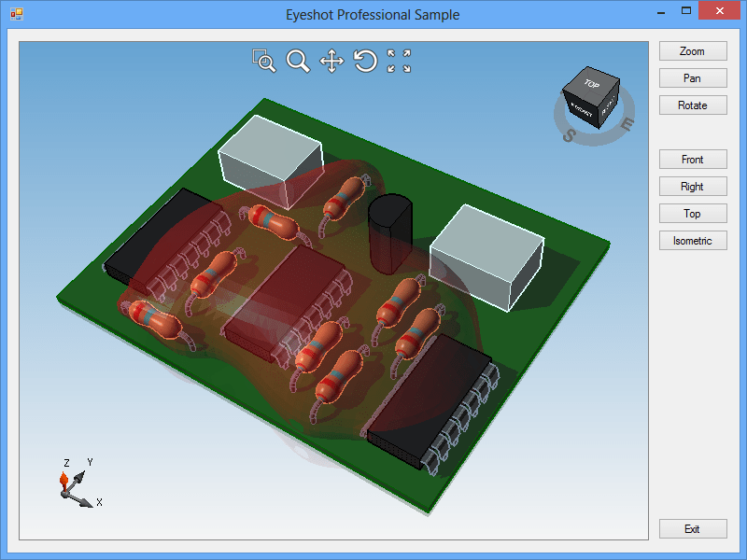
Task: Click the application icon in title bar
Action: click(x=16, y=14)
